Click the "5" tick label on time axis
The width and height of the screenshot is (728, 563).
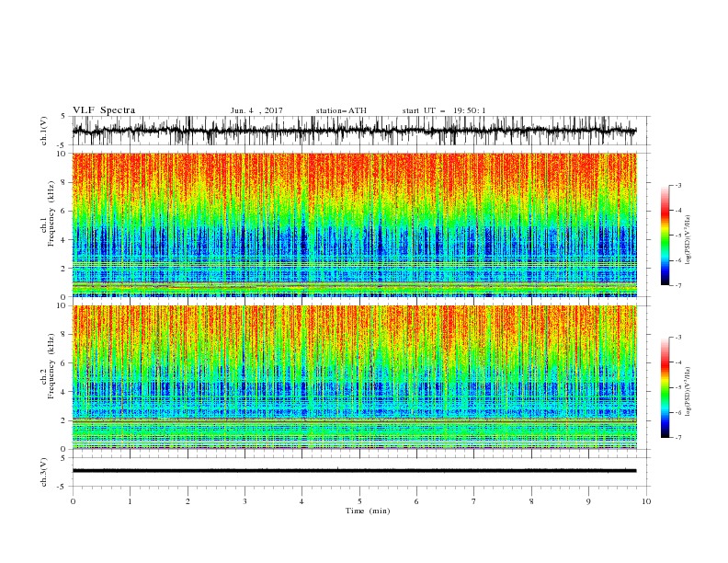tap(359, 501)
